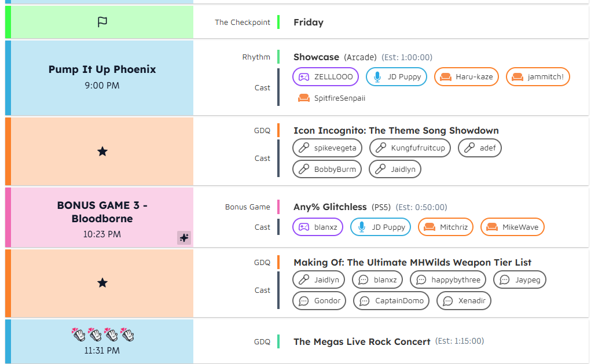Screen dimensions: 613x364
Task: Select the Haru-kaze couch chip
Action: click(x=467, y=76)
